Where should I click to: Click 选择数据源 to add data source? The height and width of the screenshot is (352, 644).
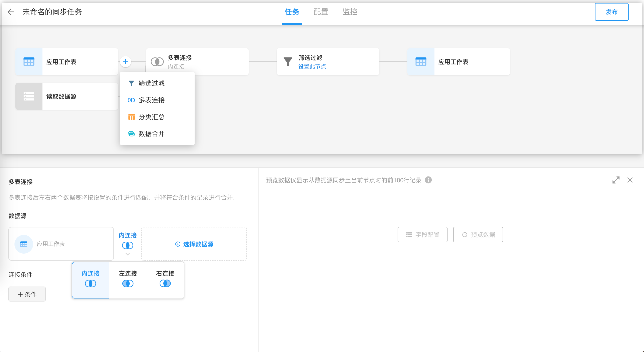point(194,244)
